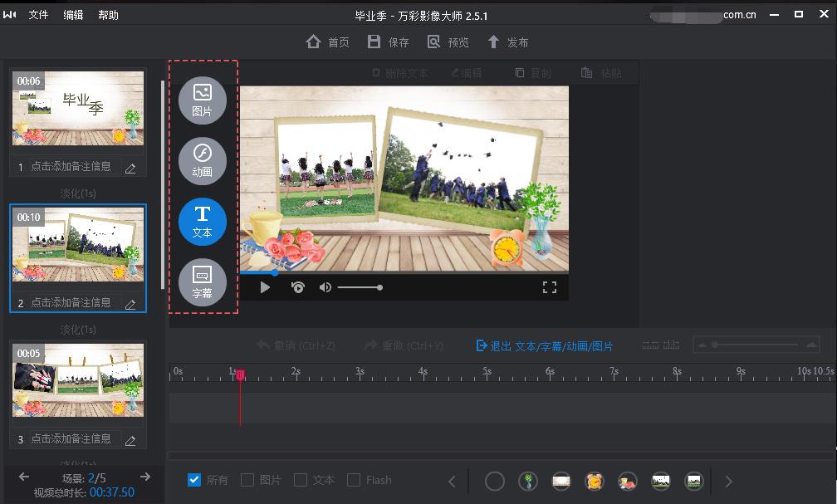
Task: Go to 首页 home page
Action: [x=327, y=42]
